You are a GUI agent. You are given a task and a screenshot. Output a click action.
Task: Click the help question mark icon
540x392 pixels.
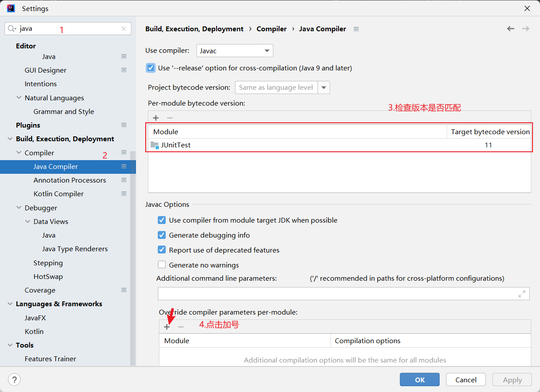point(15,380)
